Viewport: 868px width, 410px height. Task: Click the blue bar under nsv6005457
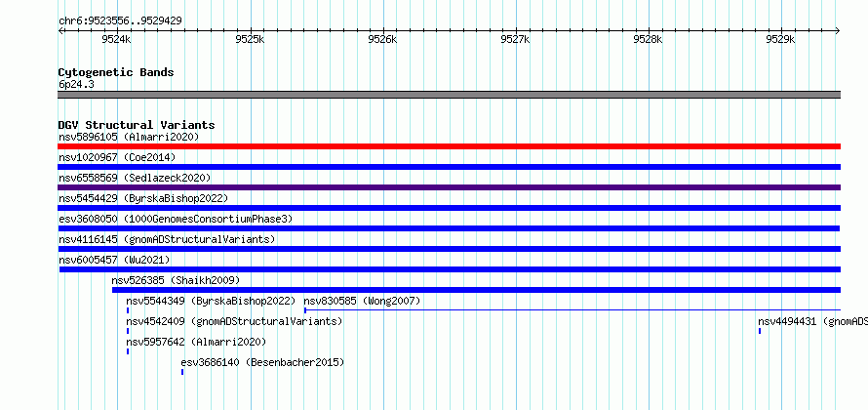[x=450, y=269]
